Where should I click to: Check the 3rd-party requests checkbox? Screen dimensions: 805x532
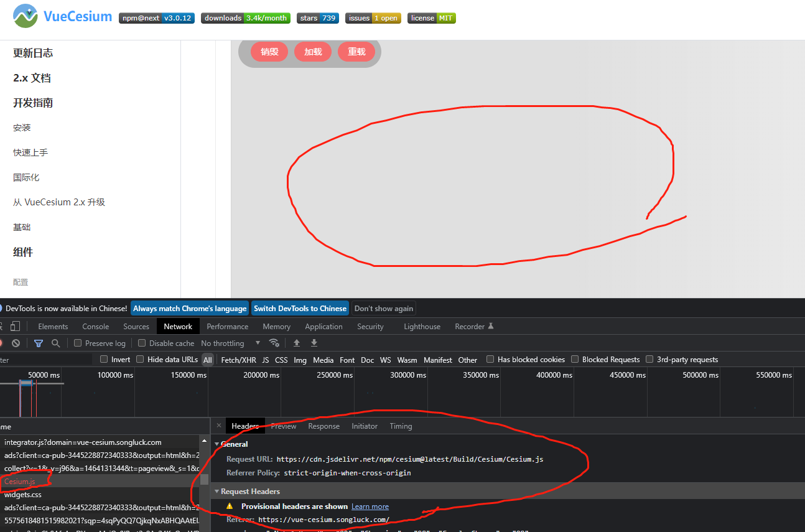pyautogui.click(x=649, y=359)
